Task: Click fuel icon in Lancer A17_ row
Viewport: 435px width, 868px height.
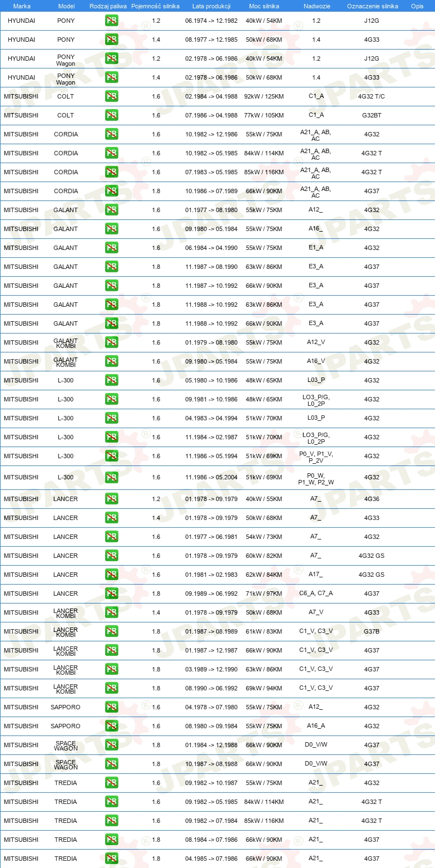Action: click(x=111, y=575)
